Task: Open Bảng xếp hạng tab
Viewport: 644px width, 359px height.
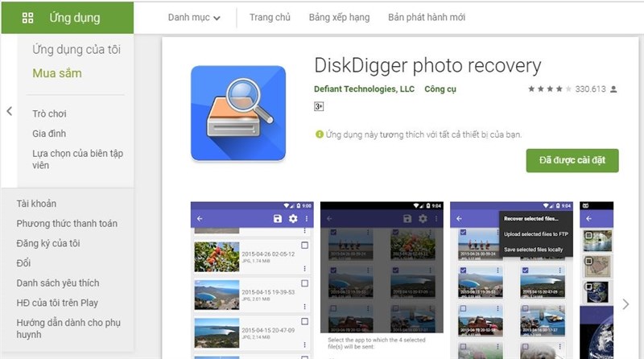Action: [x=339, y=17]
